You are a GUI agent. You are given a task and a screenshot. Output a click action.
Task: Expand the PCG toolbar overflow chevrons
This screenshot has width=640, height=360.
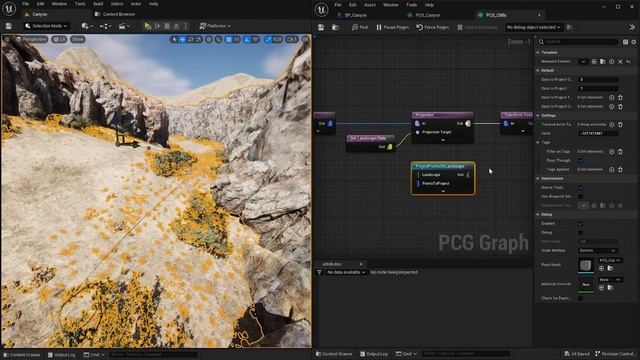pyautogui.click(x=632, y=27)
